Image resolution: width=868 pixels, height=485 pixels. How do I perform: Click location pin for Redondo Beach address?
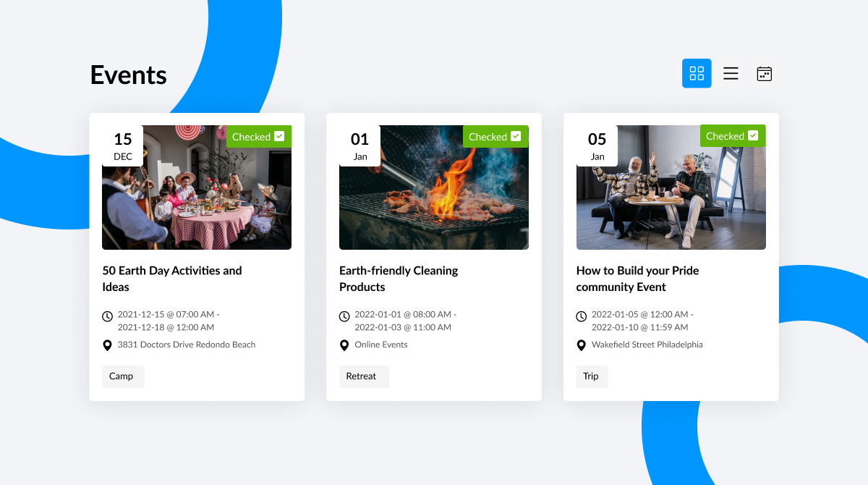point(107,345)
